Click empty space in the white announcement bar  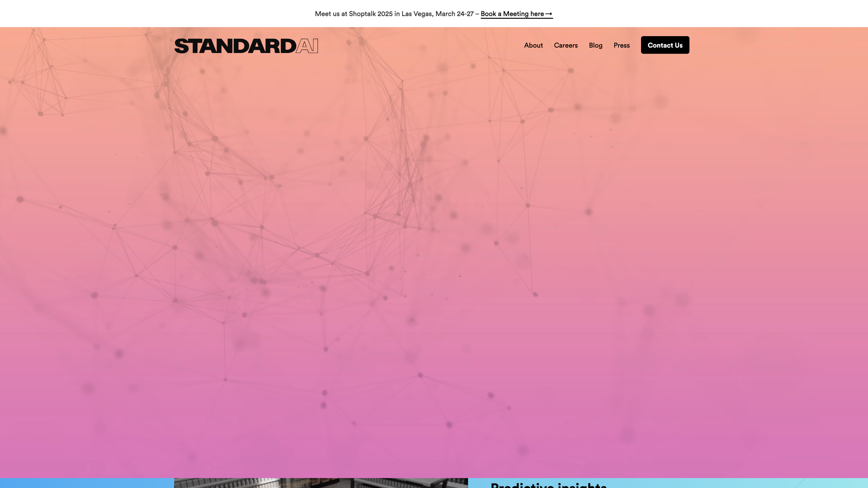[x=135, y=14]
